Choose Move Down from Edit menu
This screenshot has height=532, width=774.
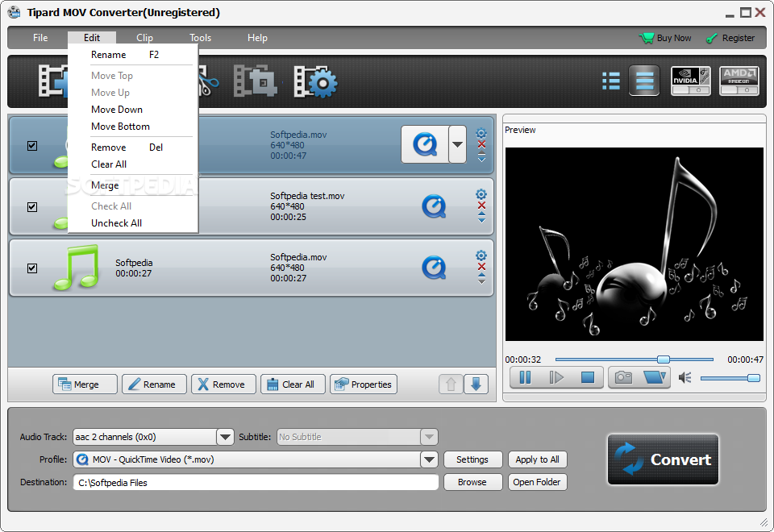pyautogui.click(x=133, y=110)
